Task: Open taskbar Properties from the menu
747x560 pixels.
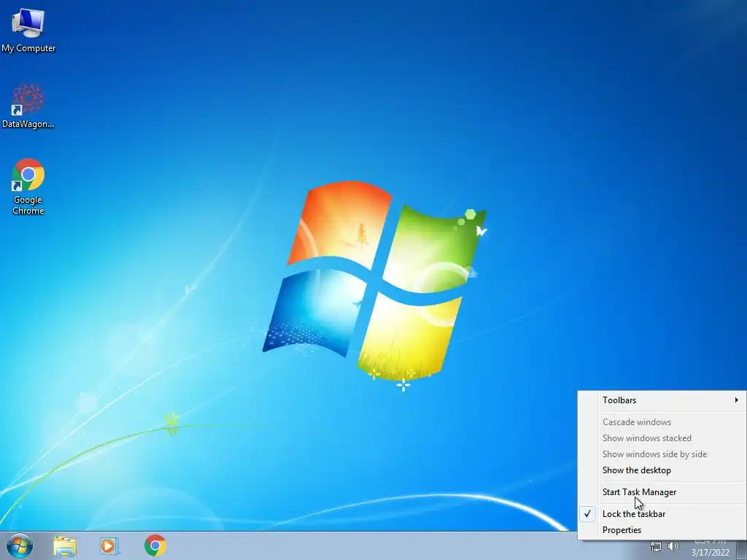Action: pyautogui.click(x=662, y=530)
